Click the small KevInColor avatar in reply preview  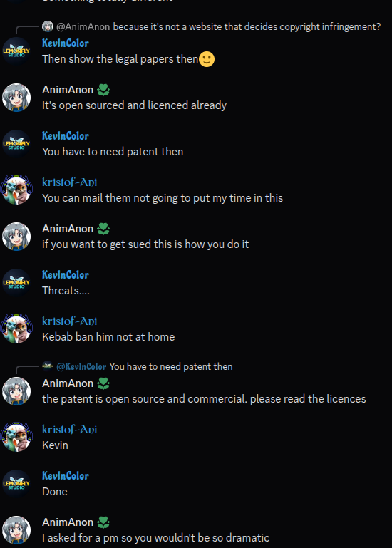[x=48, y=366]
